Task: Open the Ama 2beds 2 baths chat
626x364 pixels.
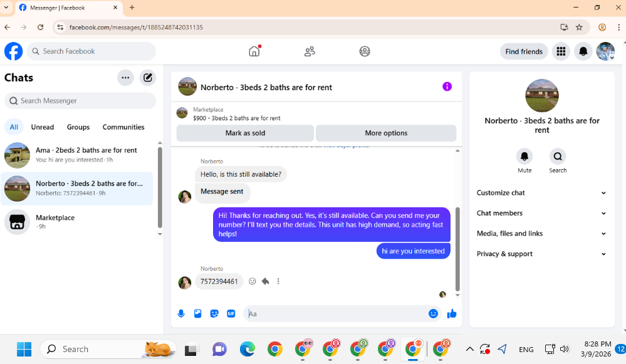Action: tap(77, 155)
